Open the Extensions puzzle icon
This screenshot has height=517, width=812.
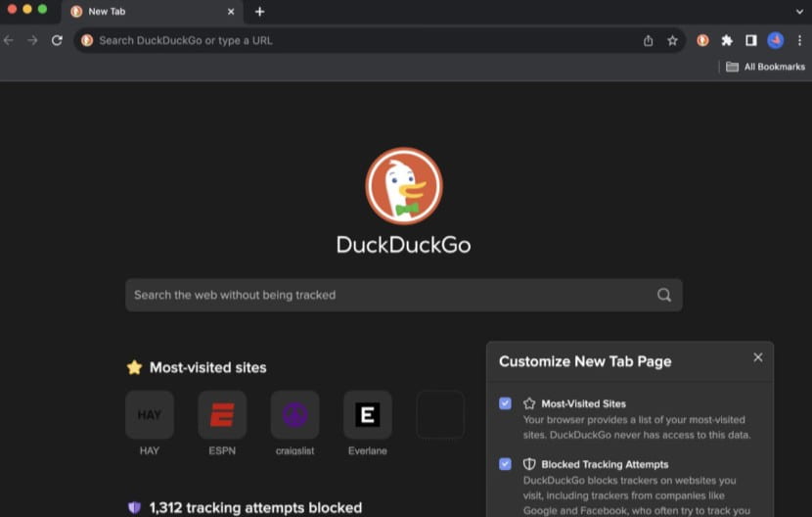pos(727,40)
